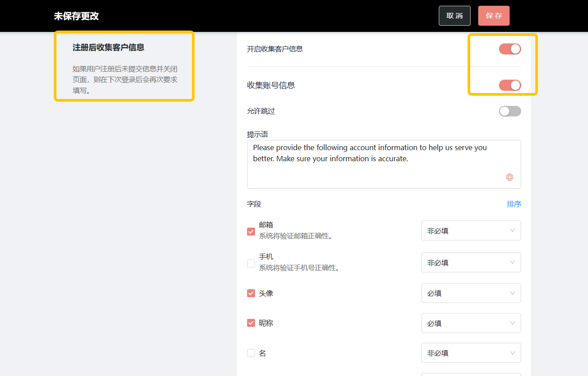Check the 手机 field checkbox
Screen dimensions: 588x376
(251, 263)
